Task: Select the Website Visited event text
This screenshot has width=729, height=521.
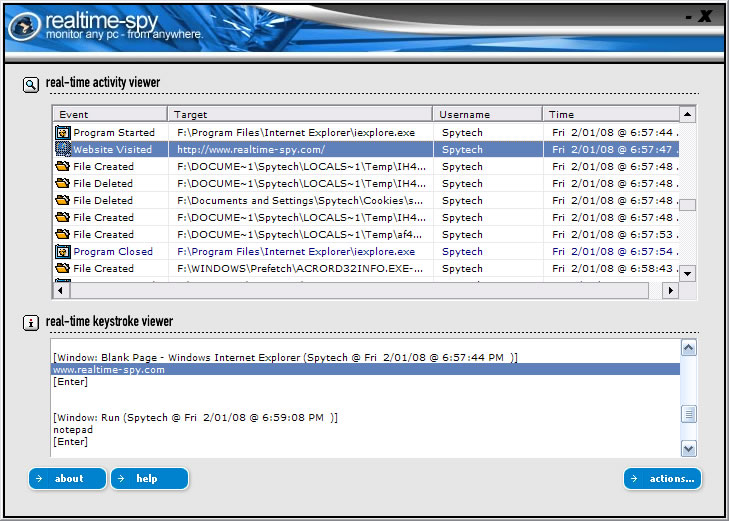Action: 113,150
